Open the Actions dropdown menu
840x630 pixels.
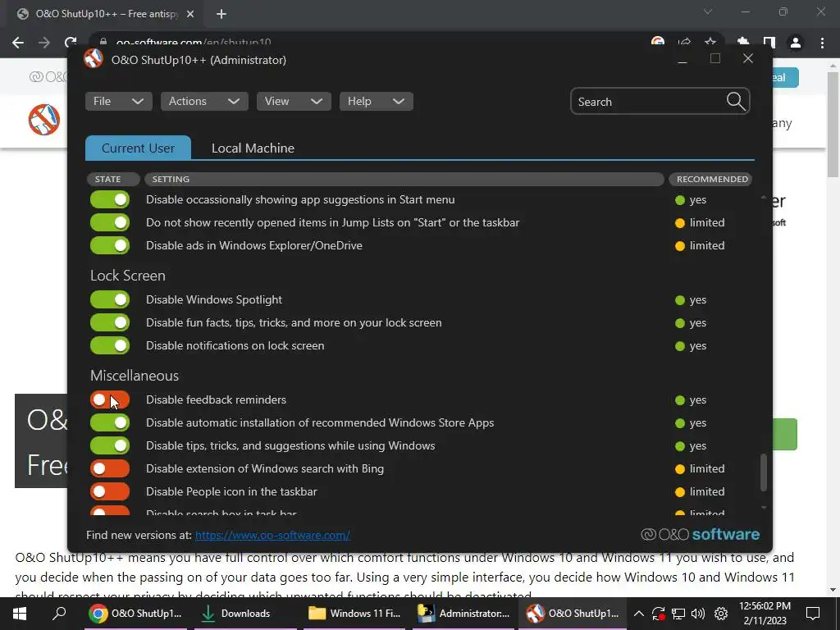tap(204, 101)
